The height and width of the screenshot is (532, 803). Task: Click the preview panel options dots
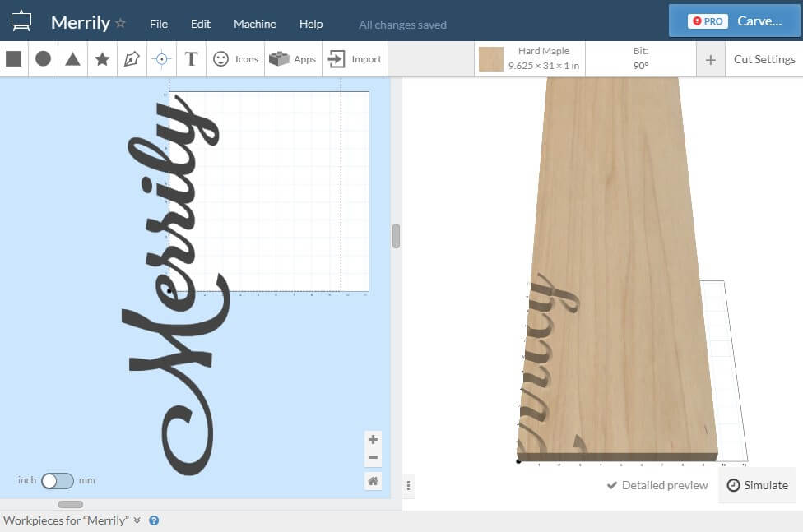[408, 485]
